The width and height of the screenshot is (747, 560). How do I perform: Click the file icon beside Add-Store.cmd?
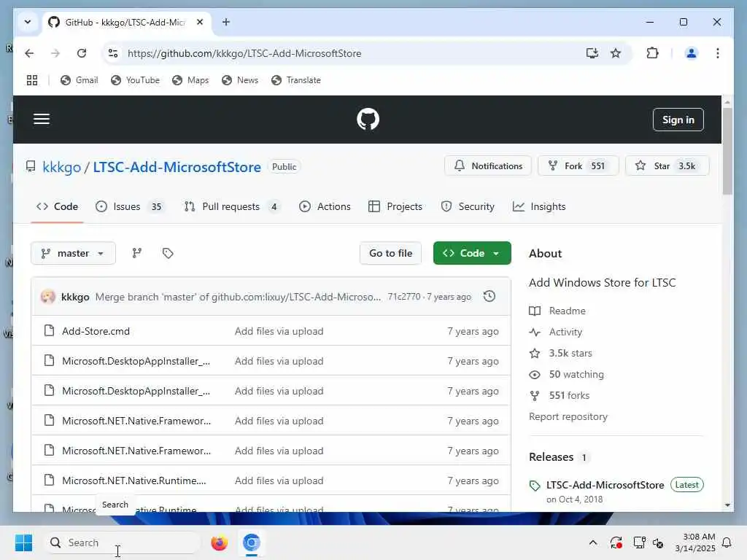pyautogui.click(x=49, y=330)
